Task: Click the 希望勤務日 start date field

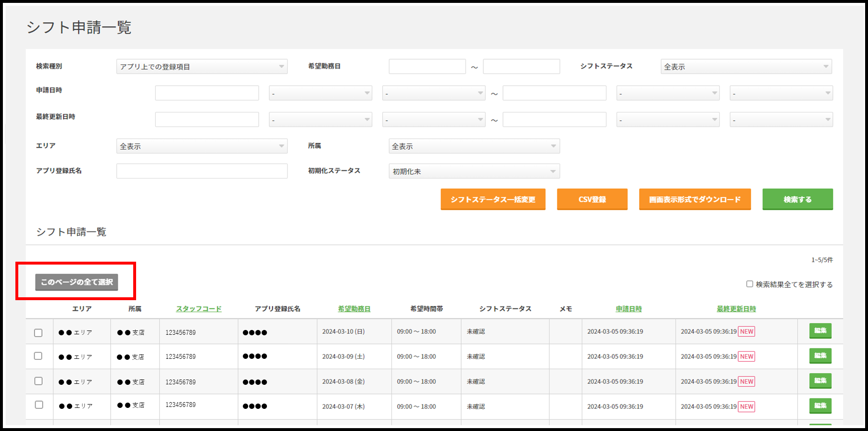Action: [427, 66]
